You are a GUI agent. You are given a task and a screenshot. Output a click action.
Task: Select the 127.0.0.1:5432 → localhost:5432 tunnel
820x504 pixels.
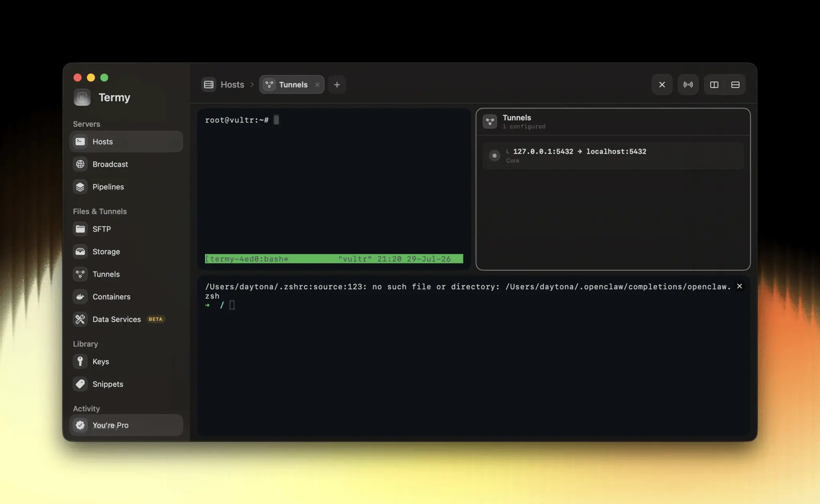point(613,156)
